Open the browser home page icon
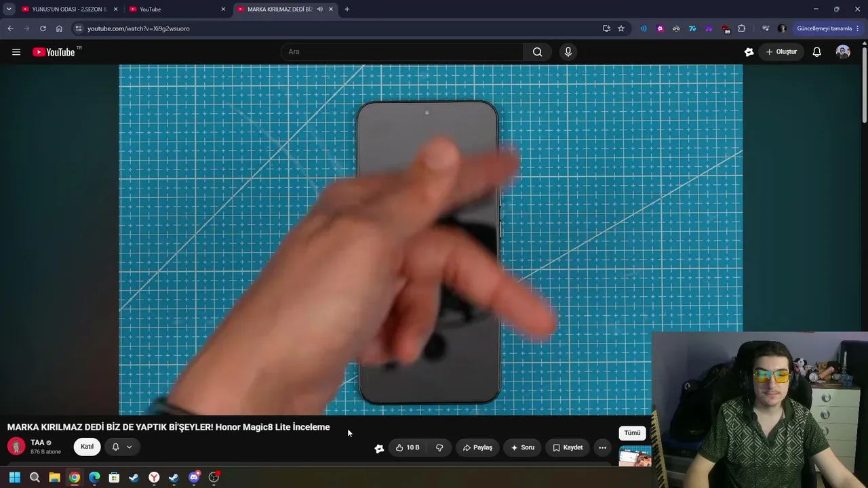This screenshot has width=868, height=488. coord(59,28)
